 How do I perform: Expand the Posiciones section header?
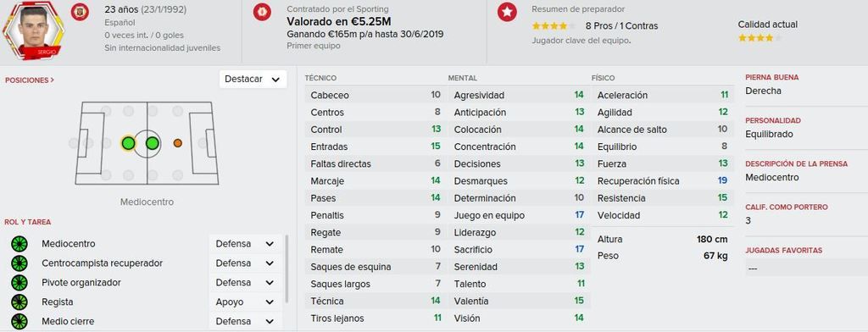(x=30, y=80)
